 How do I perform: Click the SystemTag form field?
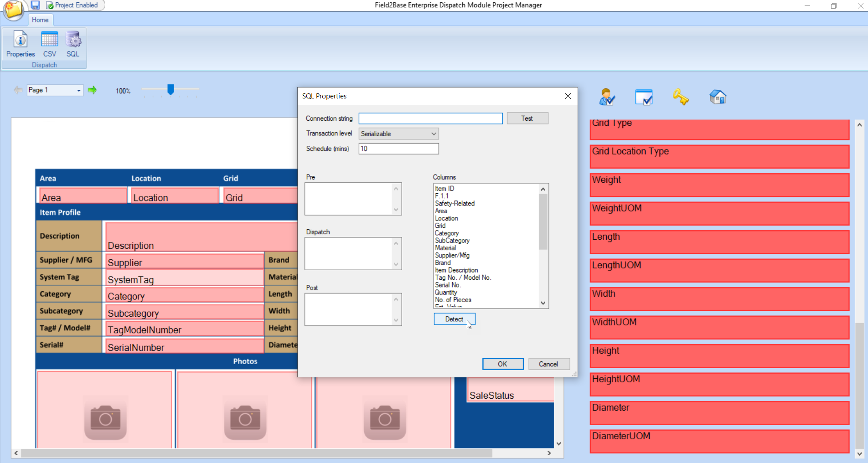click(185, 278)
